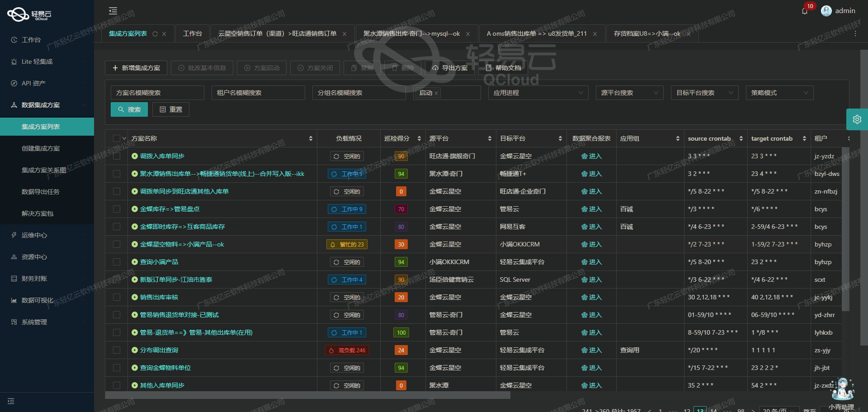
Task: Click the 重置 button
Action: pos(171,109)
